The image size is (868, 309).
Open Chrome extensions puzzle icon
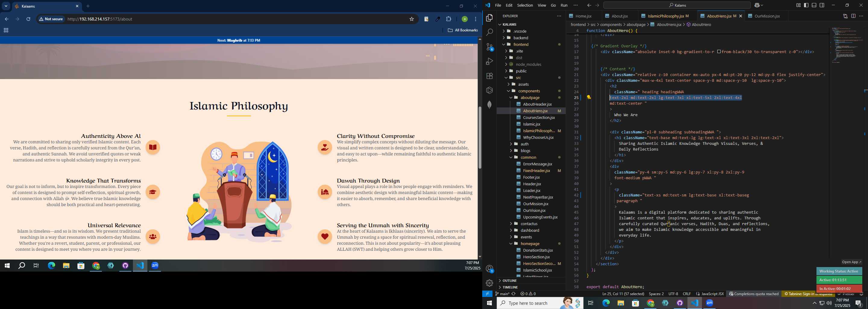click(x=448, y=19)
